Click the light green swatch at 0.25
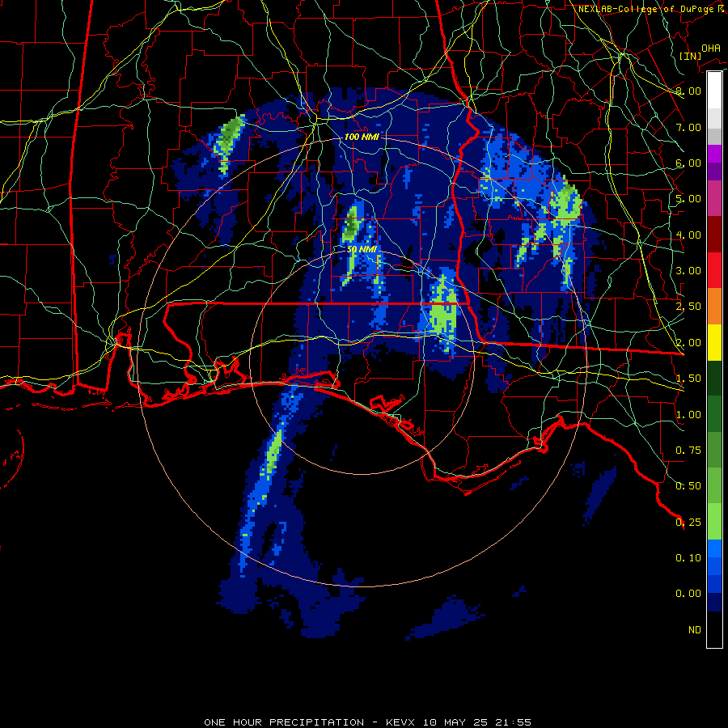This screenshot has width=728, height=728. [x=714, y=522]
